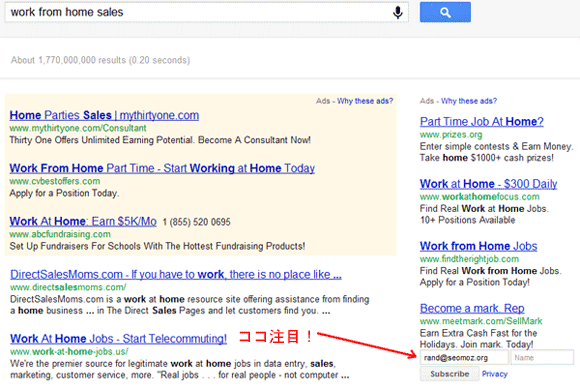The height and width of the screenshot is (389, 580).
Task: Open the 'Home Parties Sales | mythirtyone.com' ad
Action: [x=104, y=115]
